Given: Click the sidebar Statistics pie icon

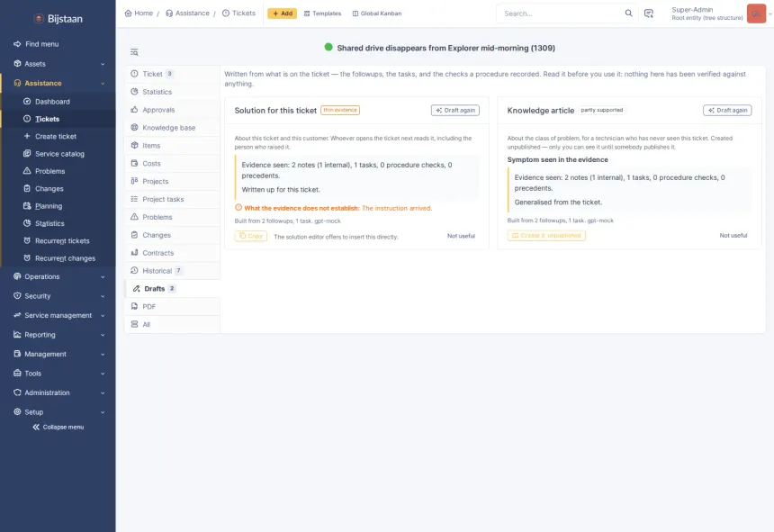Looking at the screenshot, I should pos(27,223).
